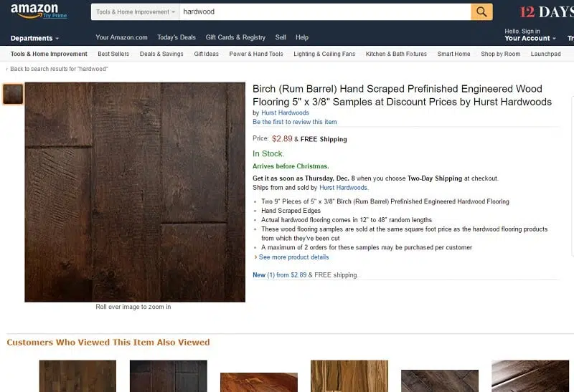
Task: Click the Try Prime link under logo
Action: pyautogui.click(x=54, y=15)
